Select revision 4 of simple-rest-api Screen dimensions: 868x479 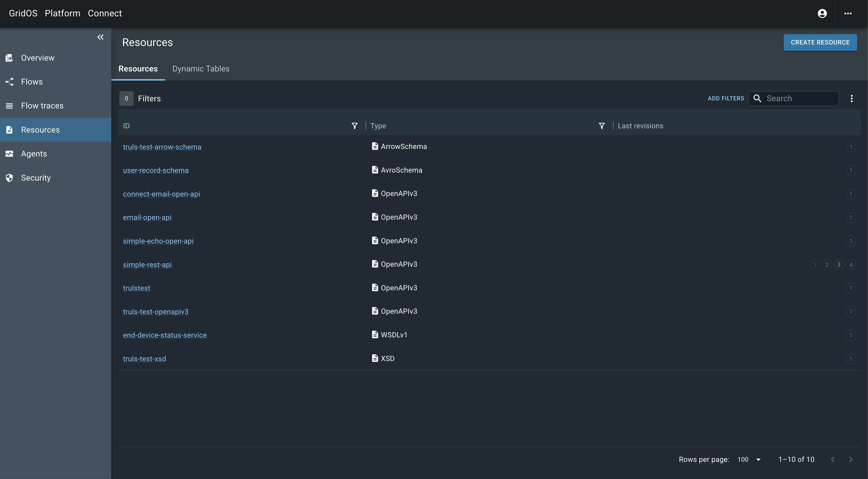(851, 265)
